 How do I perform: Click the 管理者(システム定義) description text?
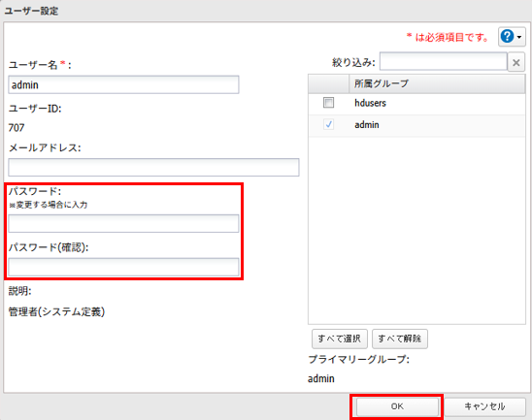pyautogui.click(x=56, y=311)
